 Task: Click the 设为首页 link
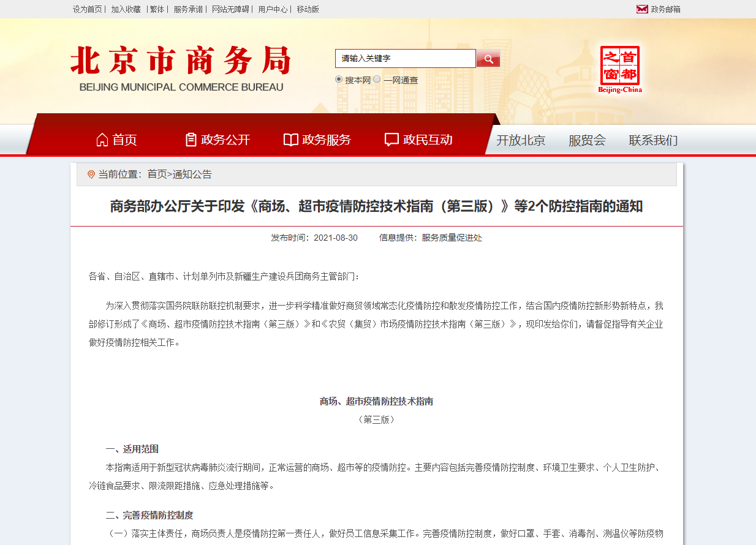coord(88,9)
